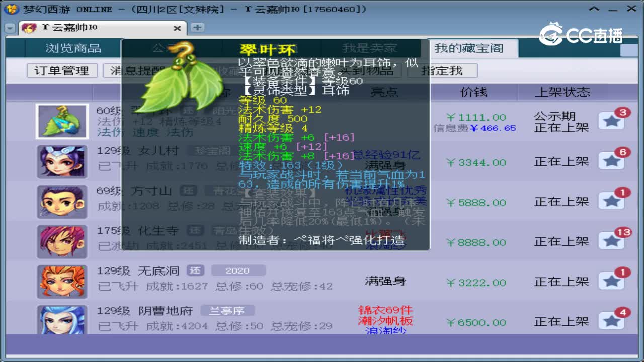The width and height of the screenshot is (644, 362).
Task: Collapse the window with the title bar caret
Action: pos(595,9)
